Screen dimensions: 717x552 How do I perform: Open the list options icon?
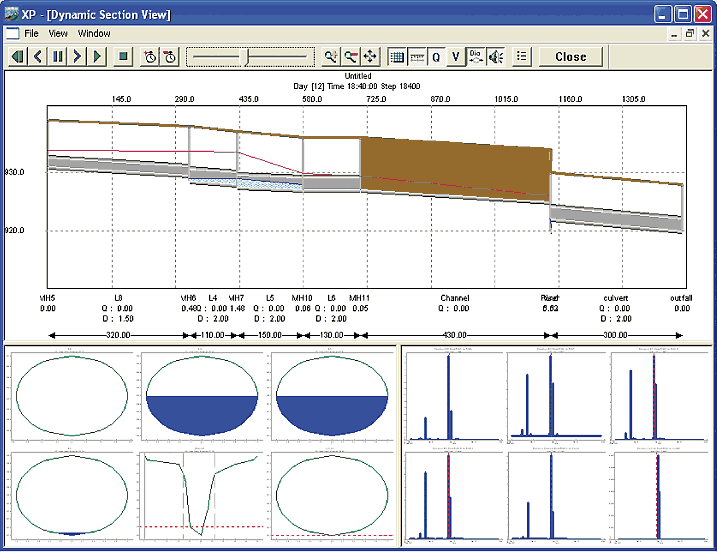(521, 57)
